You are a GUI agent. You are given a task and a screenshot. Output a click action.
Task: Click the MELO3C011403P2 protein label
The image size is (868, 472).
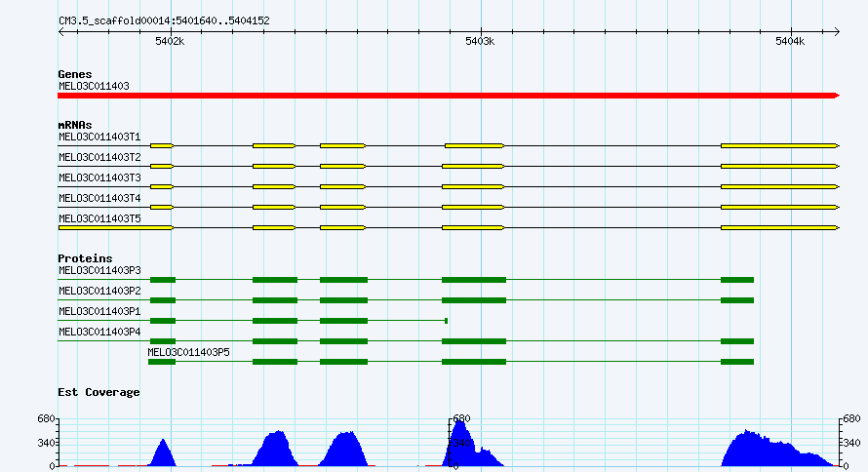[x=99, y=291]
